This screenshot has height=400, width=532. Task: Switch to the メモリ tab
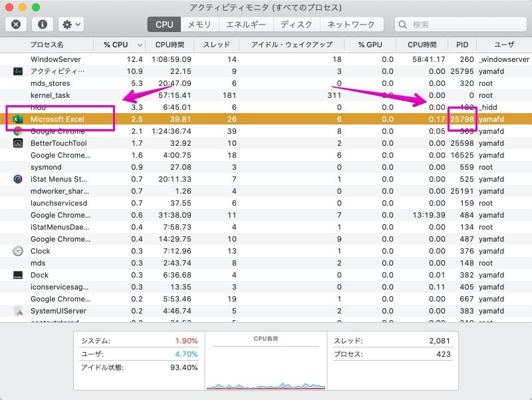199,25
